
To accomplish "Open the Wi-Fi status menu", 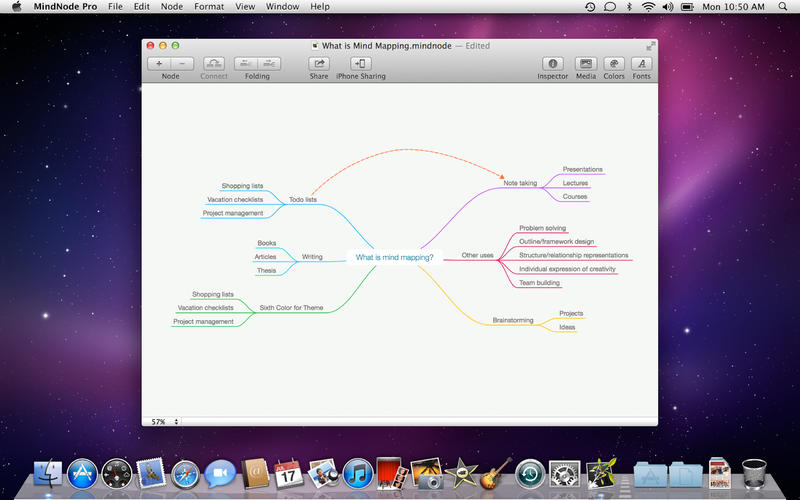I will tap(648, 7).
